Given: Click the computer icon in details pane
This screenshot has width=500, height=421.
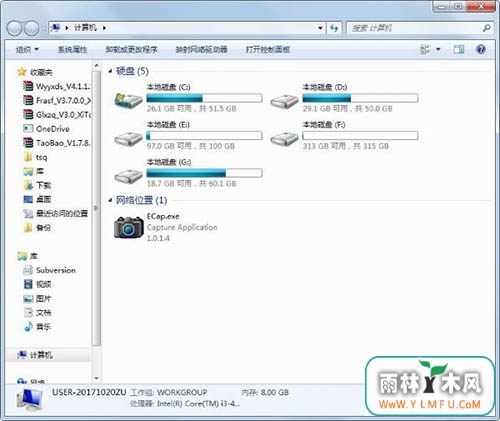Looking at the screenshot, I should [x=30, y=400].
